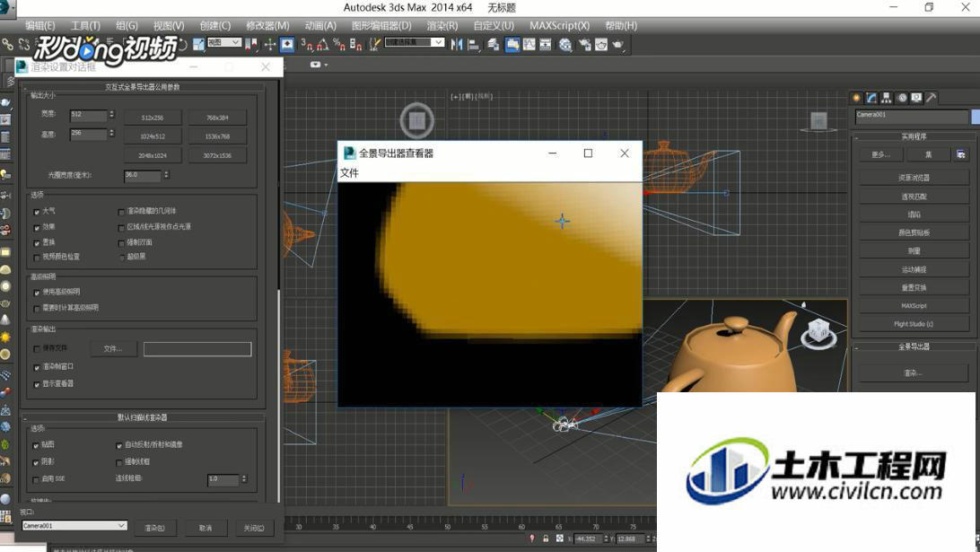Toggle the 大气 atmosphere checkbox
This screenshot has height=552, width=980.
click(x=36, y=212)
